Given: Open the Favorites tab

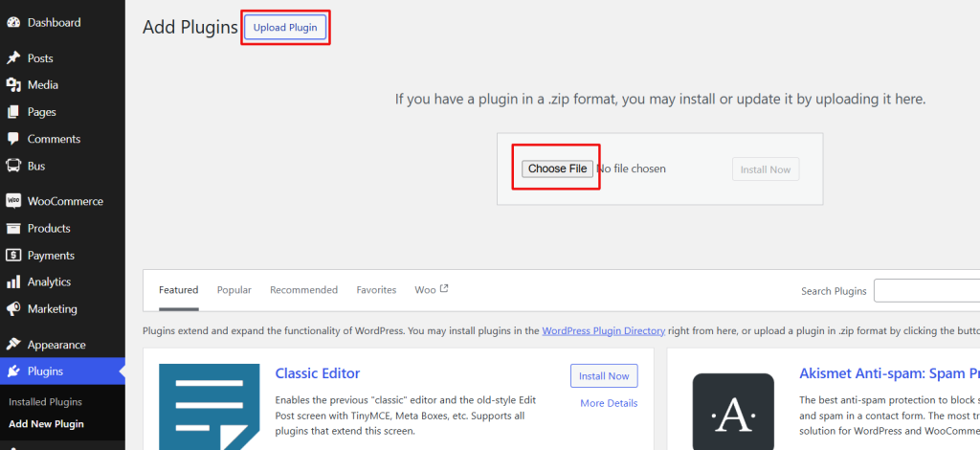Looking at the screenshot, I should 376,290.
